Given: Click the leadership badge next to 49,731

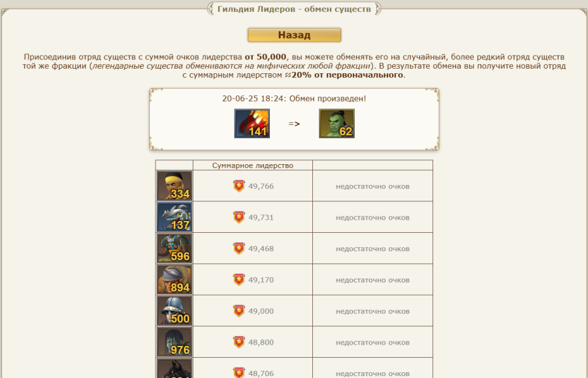Looking at the screenshot, I should tap(239, 217).
